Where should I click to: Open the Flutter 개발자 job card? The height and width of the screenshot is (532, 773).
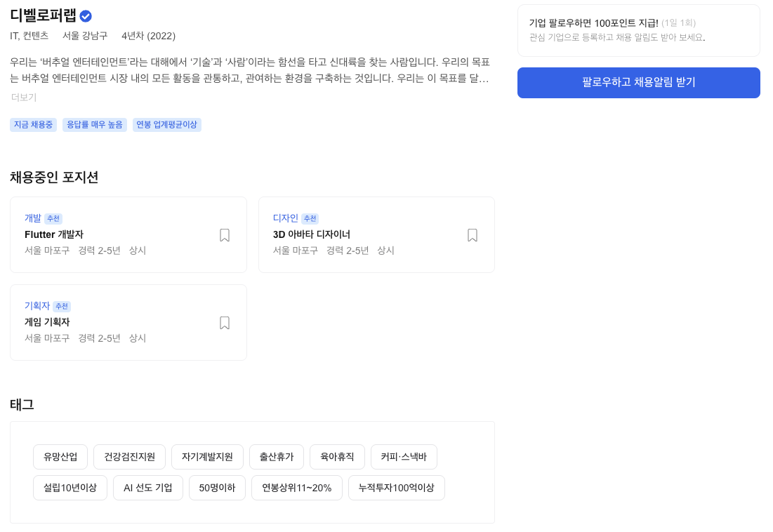tap(128, 234)
